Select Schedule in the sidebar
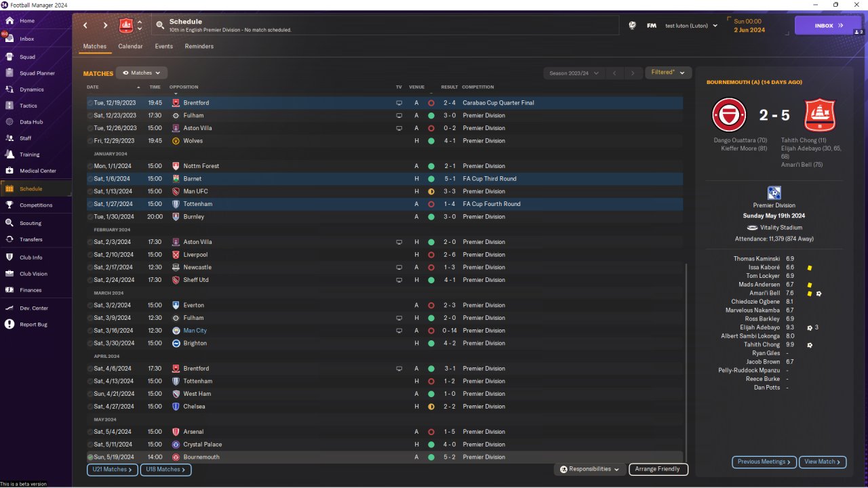The height and width of the screenshot is (488, 868). click(36, 189)
